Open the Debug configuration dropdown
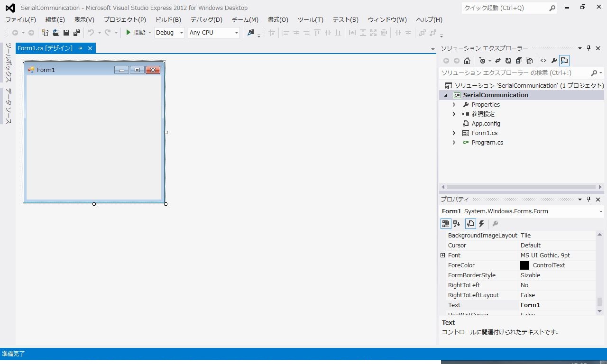607x364 pixels. click(182, 33)
